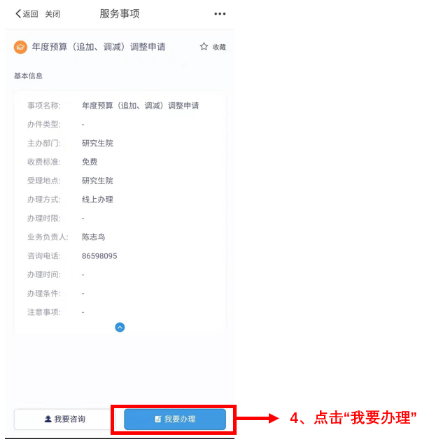
Task: Click the 办理方式 value 线上办理
Action: pos(97,200)
